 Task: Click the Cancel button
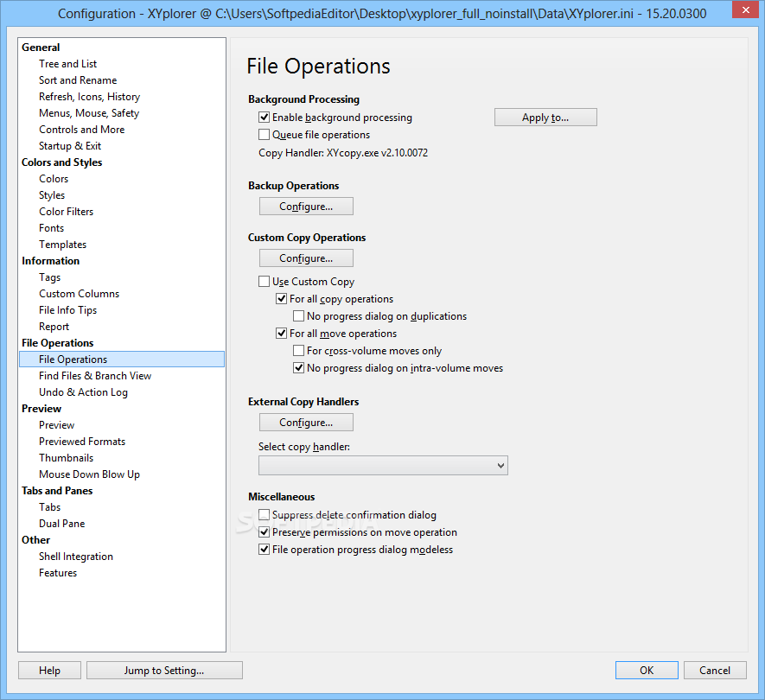point(715,671)
